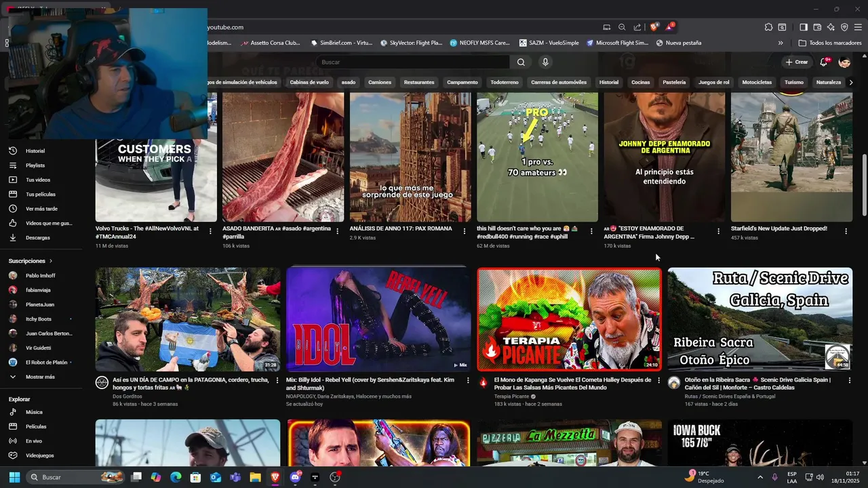Select the Motocicletas filter chip
This screenshot has height=488, width=868.
point(757,82)
